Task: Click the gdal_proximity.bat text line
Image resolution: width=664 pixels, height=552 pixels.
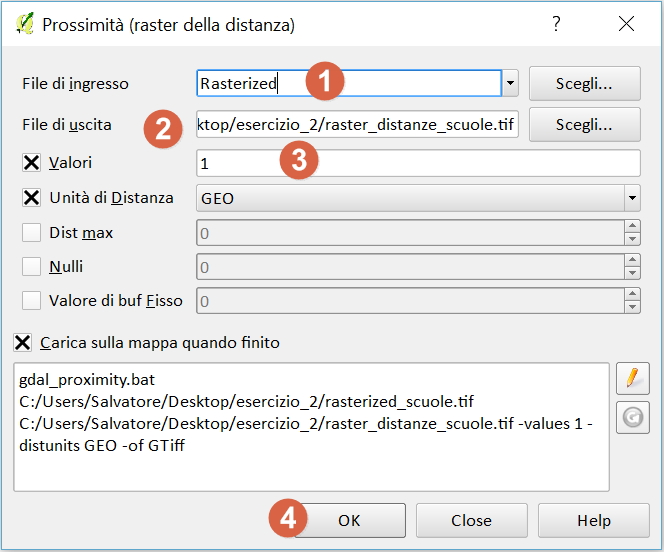Action: click(87, 380)
